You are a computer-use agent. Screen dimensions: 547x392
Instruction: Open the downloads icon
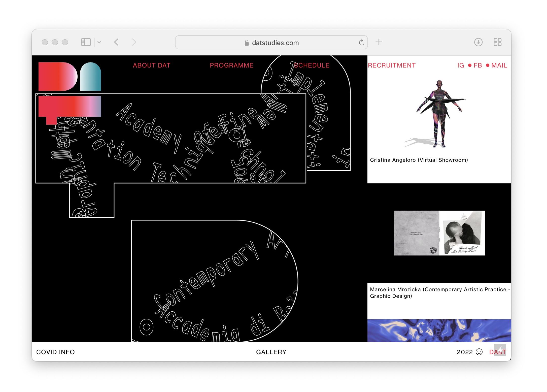(x=478, y=42)
